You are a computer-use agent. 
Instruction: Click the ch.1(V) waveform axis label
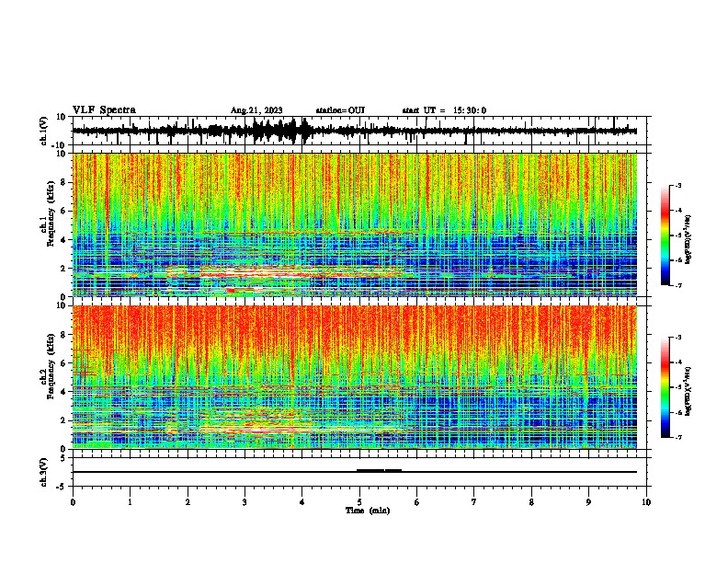click(x=44, y=131)
